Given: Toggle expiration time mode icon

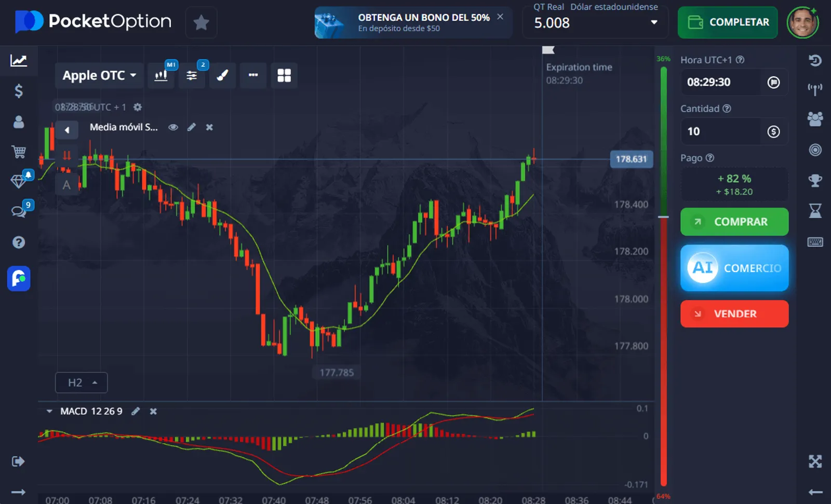Looking at the screenshot, I should 773,83.
